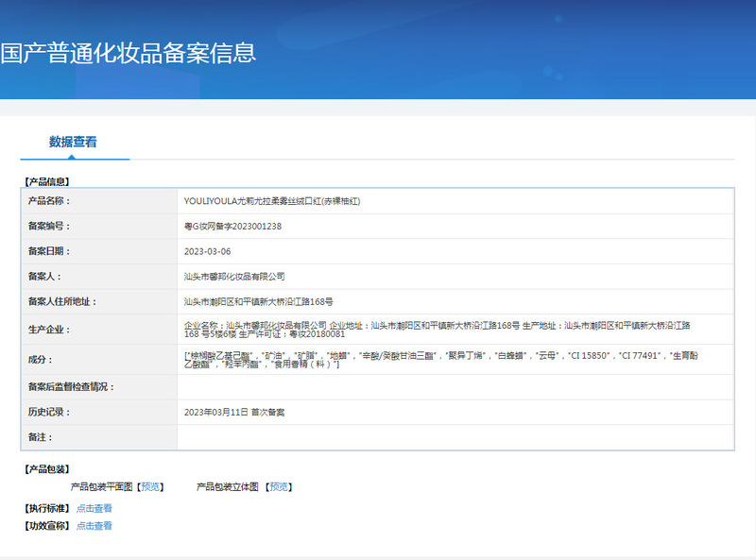Image resolution: width=756 pixels, height=560 pixels.
Task: Click the 备案人住所地址 row label
Action: (x=62, y=301)
